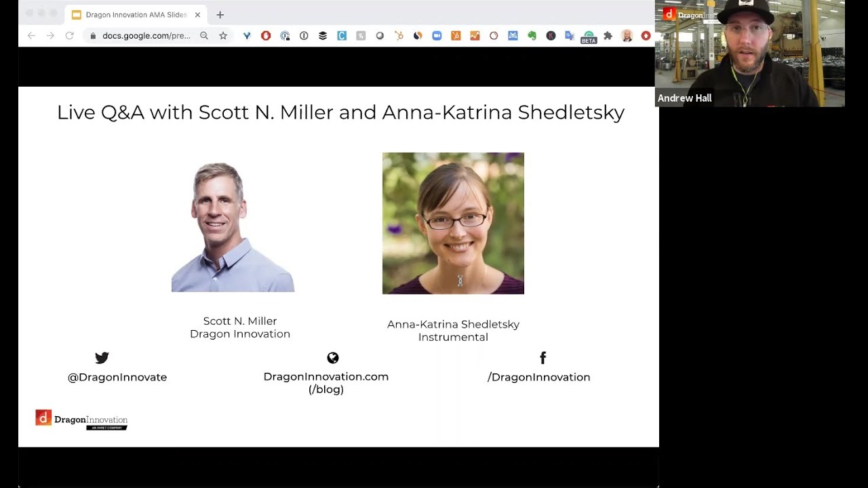Click the Facebook f icon
This screenshot has height=488, width=868.
click(x=542, y=358)
